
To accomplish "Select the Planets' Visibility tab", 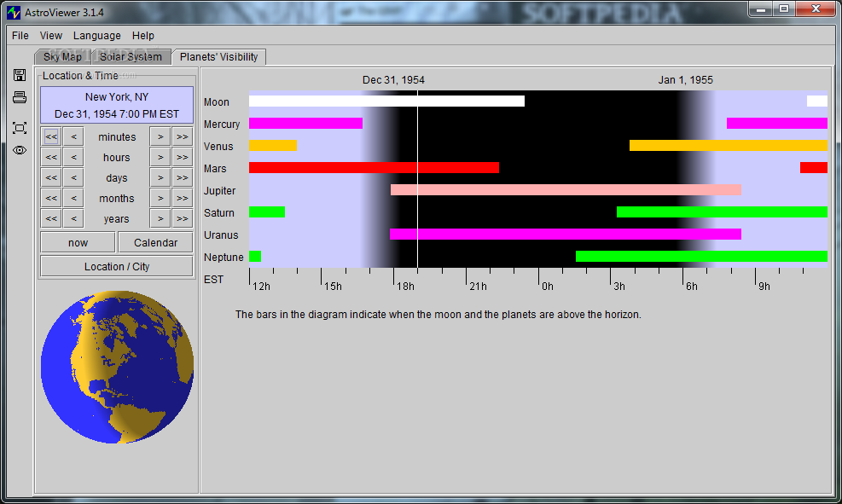I will (219, 57).
